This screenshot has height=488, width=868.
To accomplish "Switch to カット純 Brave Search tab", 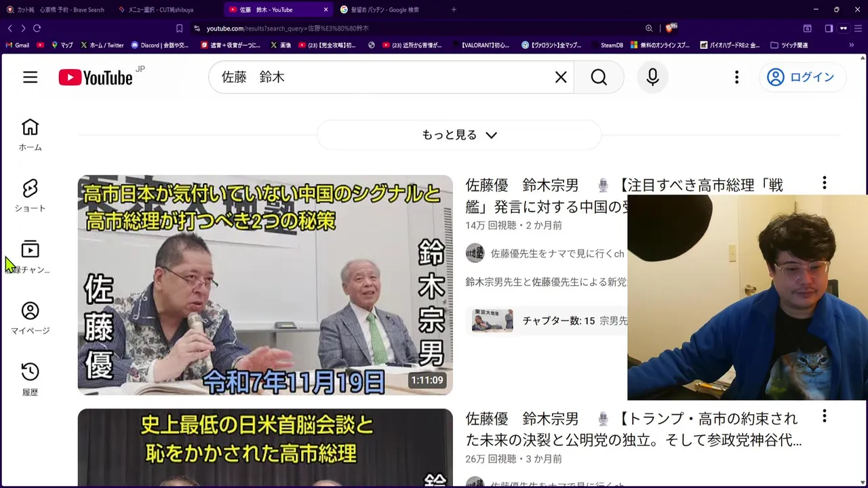I will (56, 9).
